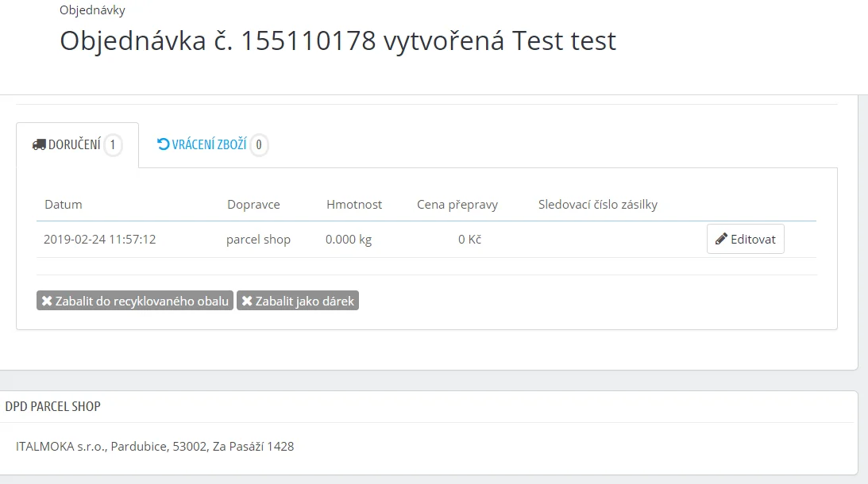This screenshot has height=484, width=868.
Task: Select the "parcel shop" carrier cell
Action: 258,239
